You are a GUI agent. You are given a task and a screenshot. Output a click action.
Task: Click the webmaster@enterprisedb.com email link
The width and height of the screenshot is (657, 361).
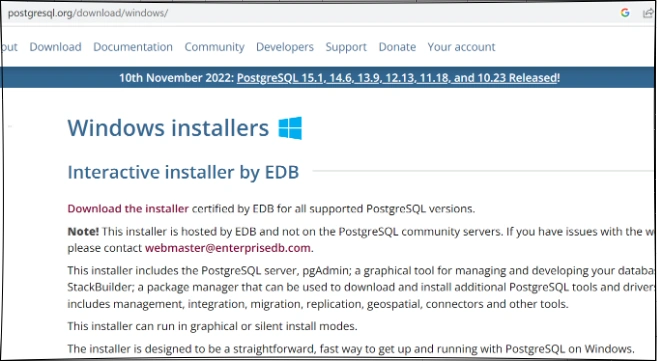pos(228,248)
